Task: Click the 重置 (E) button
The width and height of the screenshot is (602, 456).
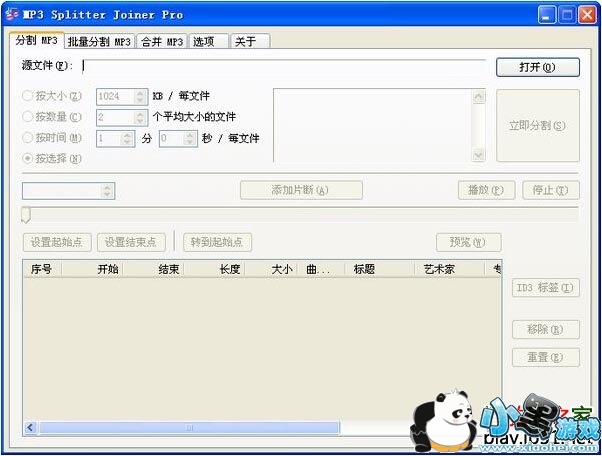Action: click(x=545, y=357)
